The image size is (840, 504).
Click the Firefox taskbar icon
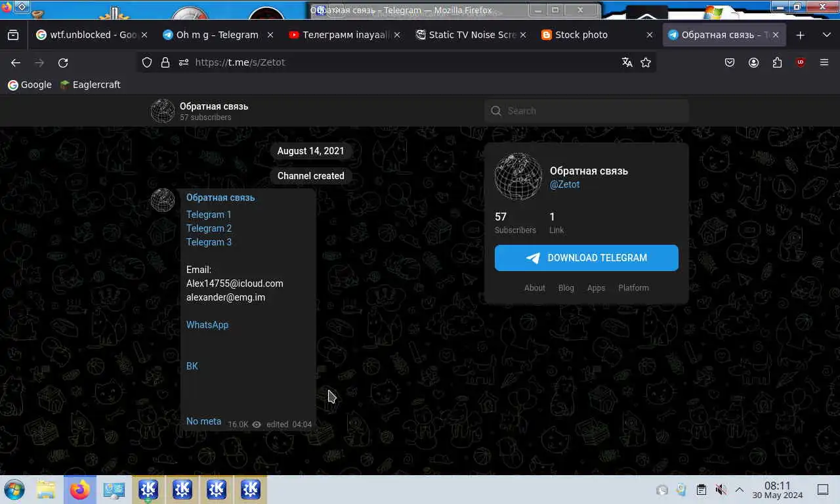[80, 490]
